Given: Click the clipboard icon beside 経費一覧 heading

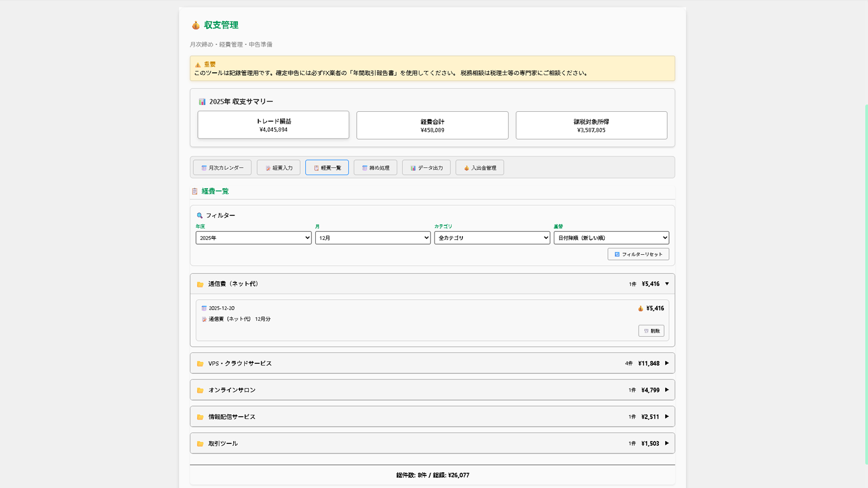Looking at the screenshot, I should 194,191.
